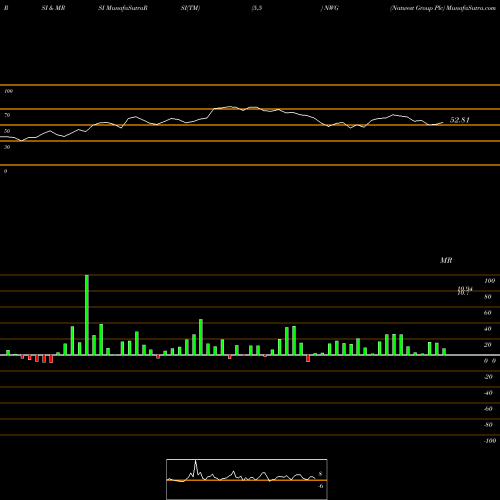Screen dimensions: 500x500
Task: Select the 'SI & MR' header text
Action: pos(53,8)
